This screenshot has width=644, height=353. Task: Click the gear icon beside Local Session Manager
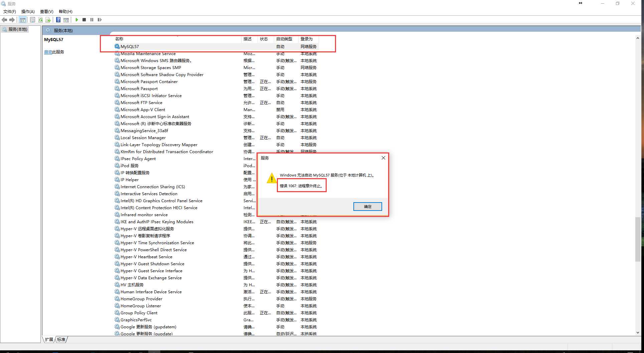coord(117,137)
